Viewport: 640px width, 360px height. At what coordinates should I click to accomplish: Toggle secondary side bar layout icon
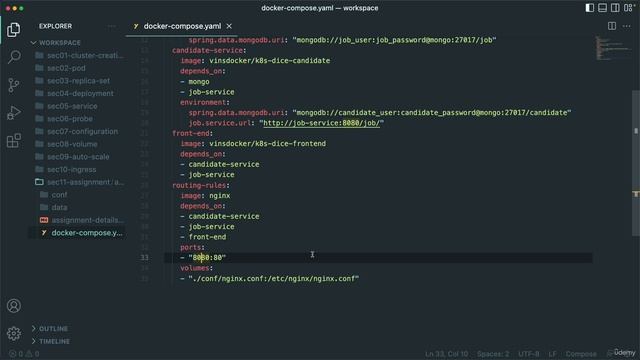click(615, 8)
